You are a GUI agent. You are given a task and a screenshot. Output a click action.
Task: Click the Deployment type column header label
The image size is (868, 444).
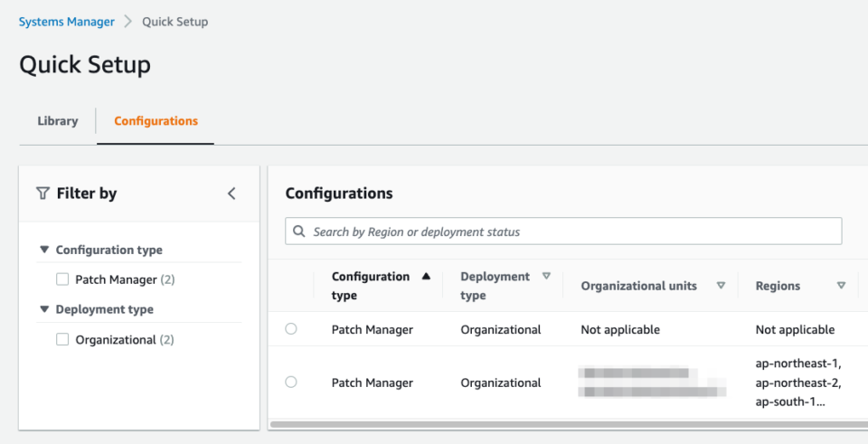click(495, 286)
